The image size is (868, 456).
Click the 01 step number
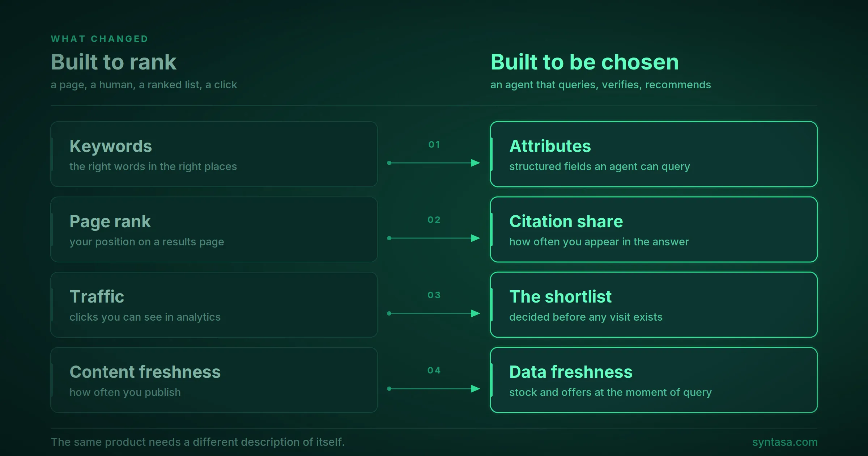pyautogui.click(x=434, y=144)
